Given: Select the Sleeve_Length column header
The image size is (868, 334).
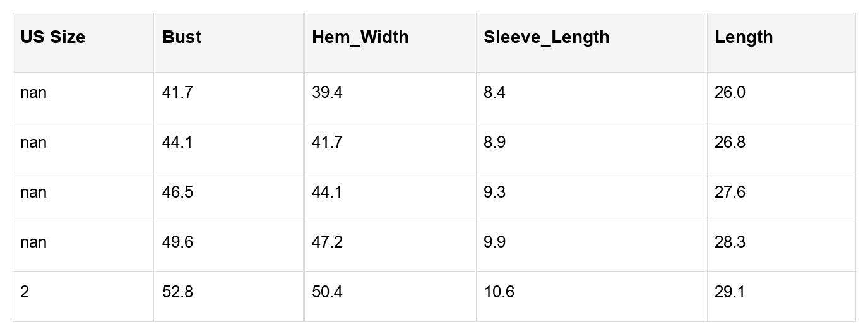Looking at the screenshot, I should [x=546, y=37].
